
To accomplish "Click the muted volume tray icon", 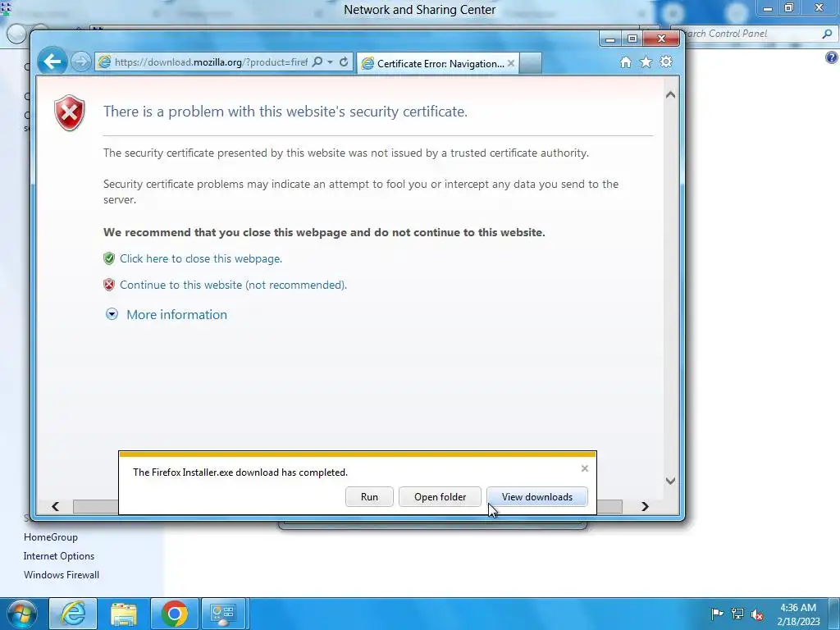I will point(757,614).
